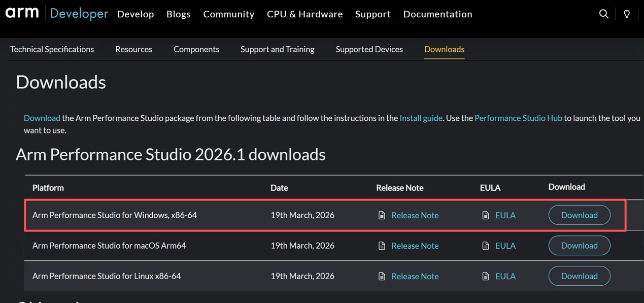Click document icon beside Linux EULA

coord(486,276)
